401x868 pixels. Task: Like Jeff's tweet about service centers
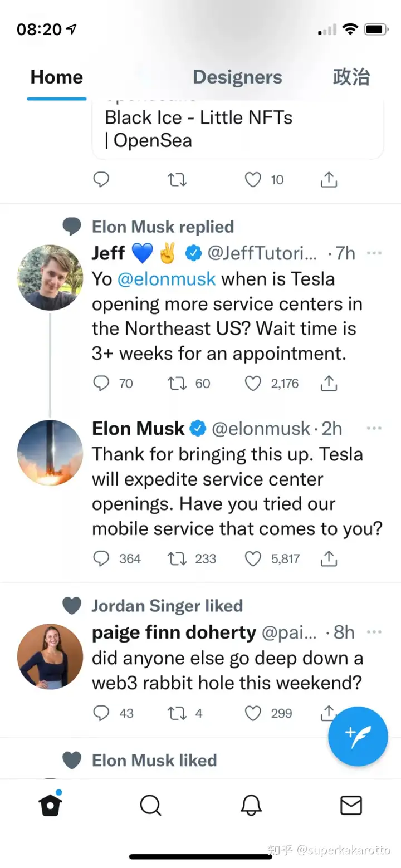pos(253,383)
